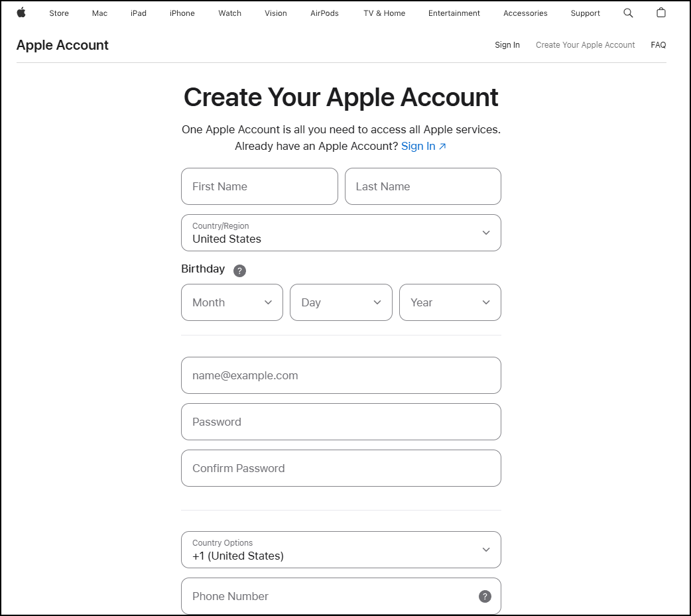Click the Apple logo icon
Screen dimensions: 691x616
click(21, 13)
